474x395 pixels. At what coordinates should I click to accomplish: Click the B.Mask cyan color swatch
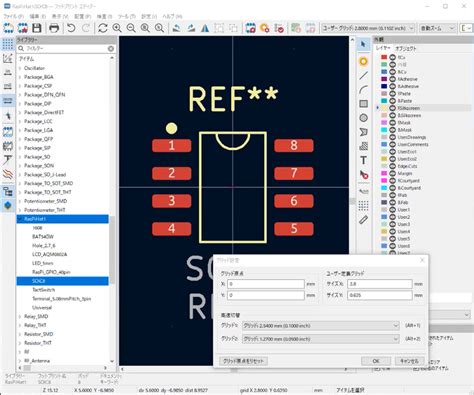tap(384, 130)
